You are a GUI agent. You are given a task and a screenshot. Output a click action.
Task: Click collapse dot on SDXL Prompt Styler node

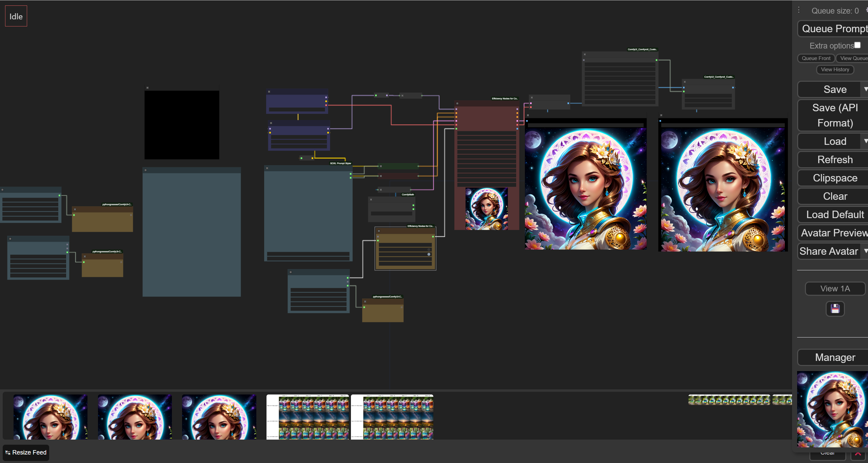(x=267, y=168)
